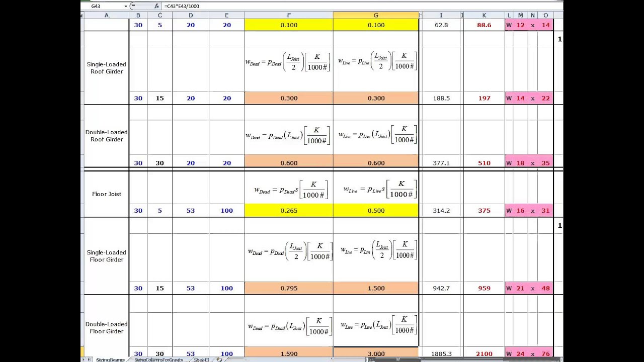Select the yellow cell with value 0.265

tap(289, 211)
